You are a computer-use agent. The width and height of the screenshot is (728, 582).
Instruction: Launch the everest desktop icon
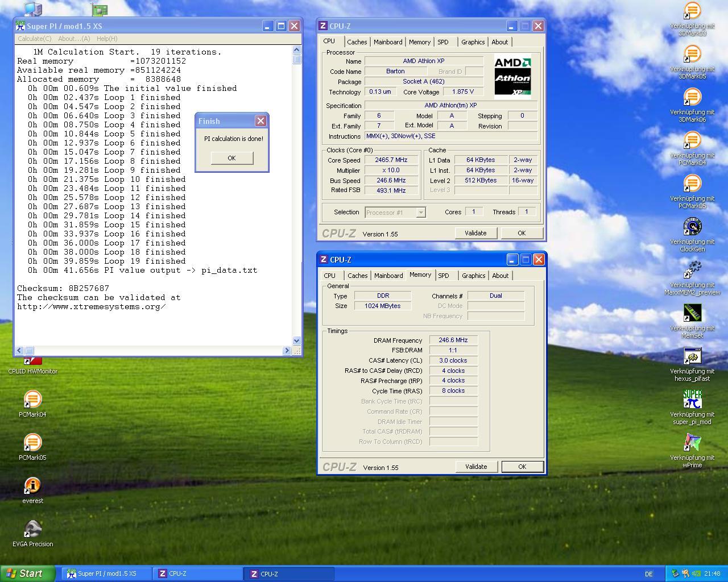click(32, 490)
